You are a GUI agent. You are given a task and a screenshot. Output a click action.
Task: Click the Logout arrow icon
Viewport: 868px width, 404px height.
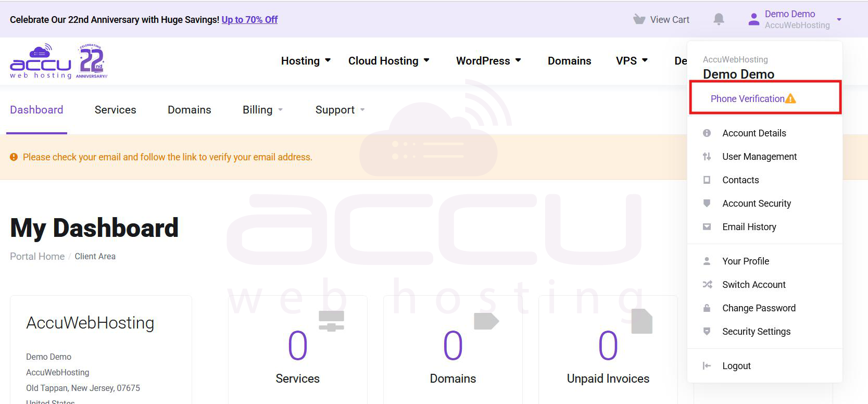[x=707, y=366]
